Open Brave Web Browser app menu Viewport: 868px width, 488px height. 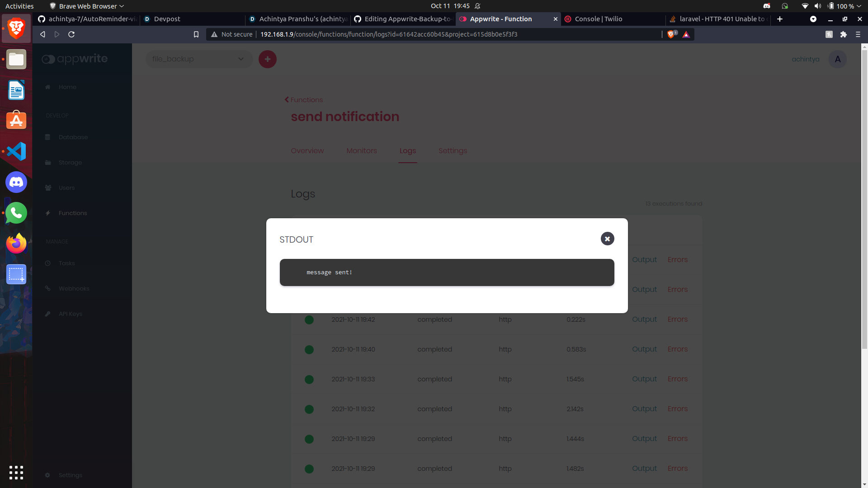pos(87,6)
